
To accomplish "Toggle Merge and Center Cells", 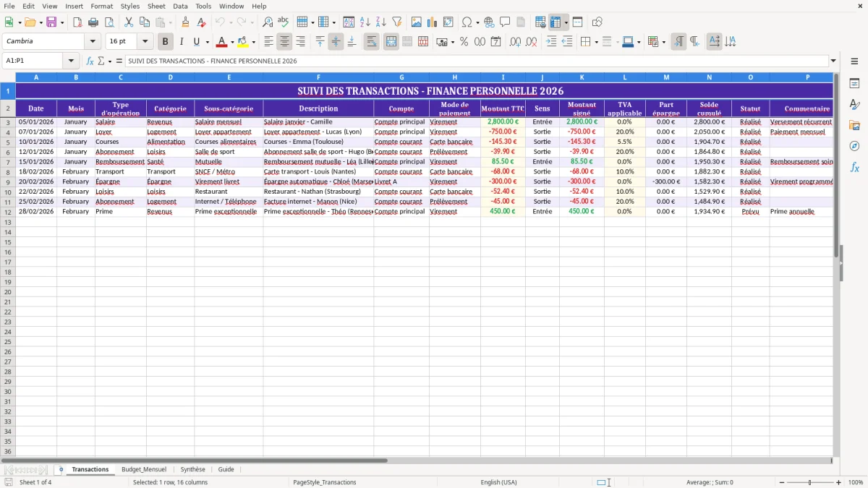I will 391,42.
